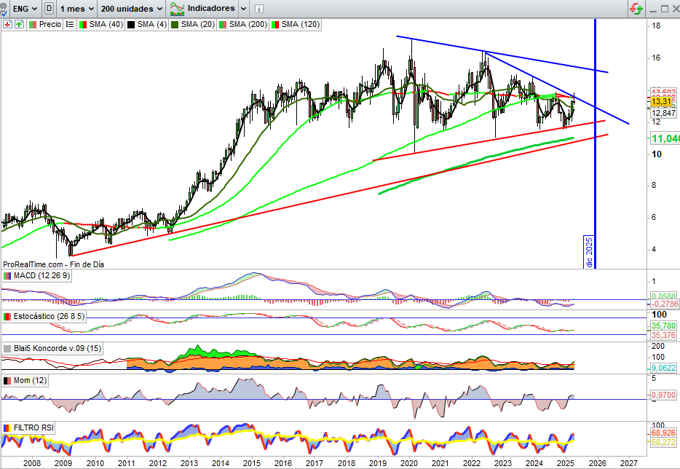Click the 66,928 RSI value label

pos(664,433)
